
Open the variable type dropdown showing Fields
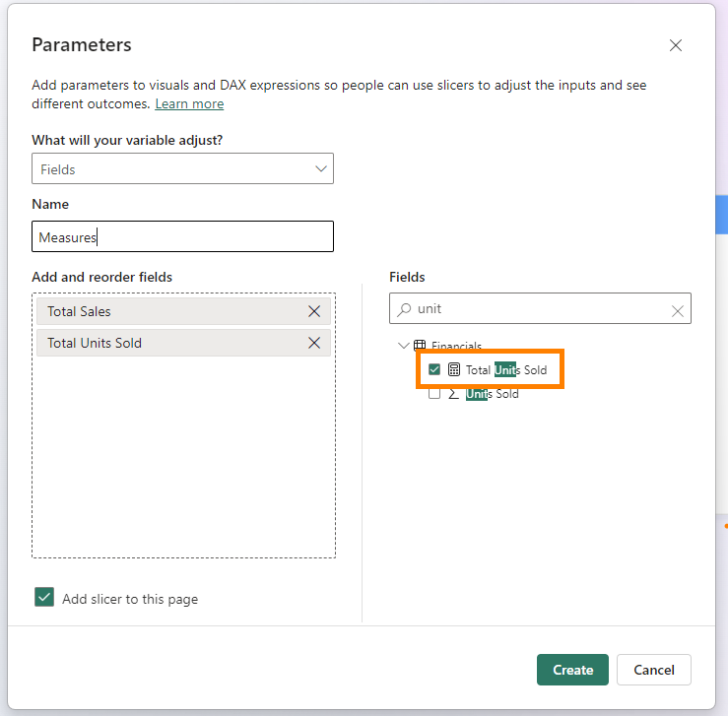point(182,169)
